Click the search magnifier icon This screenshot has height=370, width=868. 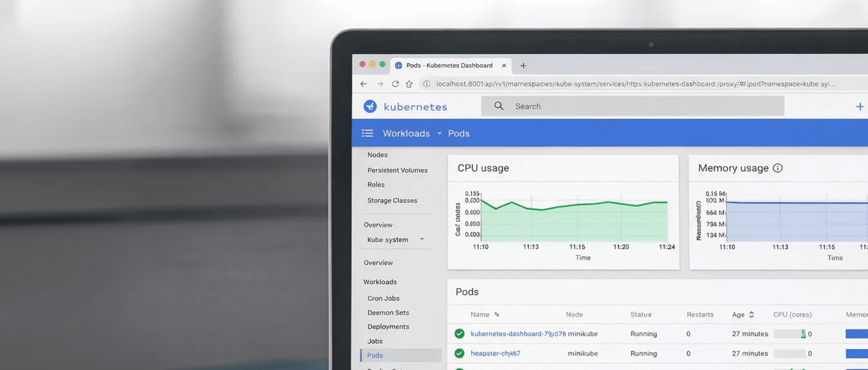498,106
